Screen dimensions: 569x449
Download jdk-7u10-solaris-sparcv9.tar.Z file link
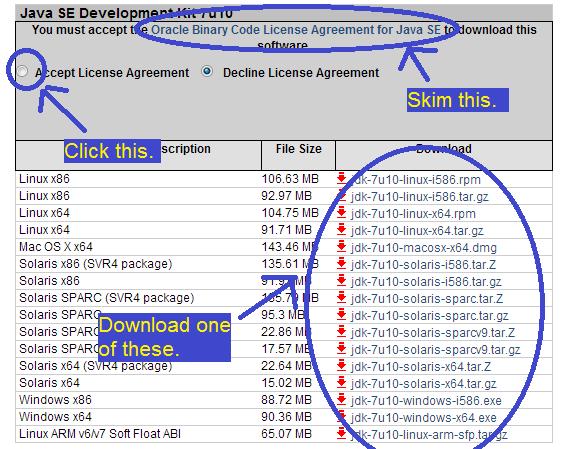433,333
